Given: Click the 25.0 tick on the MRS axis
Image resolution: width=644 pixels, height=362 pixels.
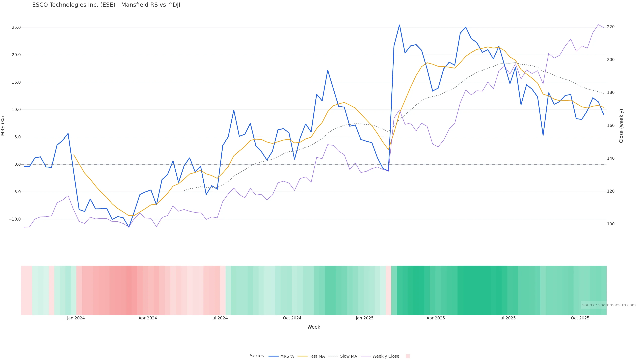Looking at the screenshot, I should coord(16,27).
